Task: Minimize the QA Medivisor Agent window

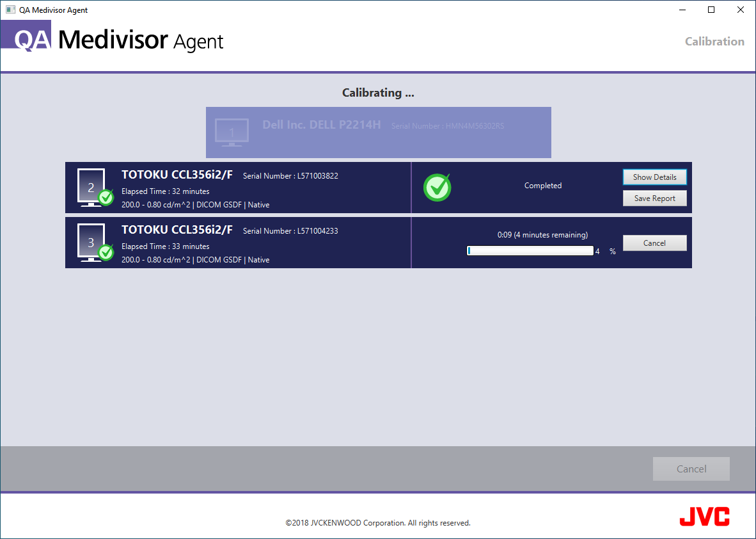Action: tap(682, 10)
